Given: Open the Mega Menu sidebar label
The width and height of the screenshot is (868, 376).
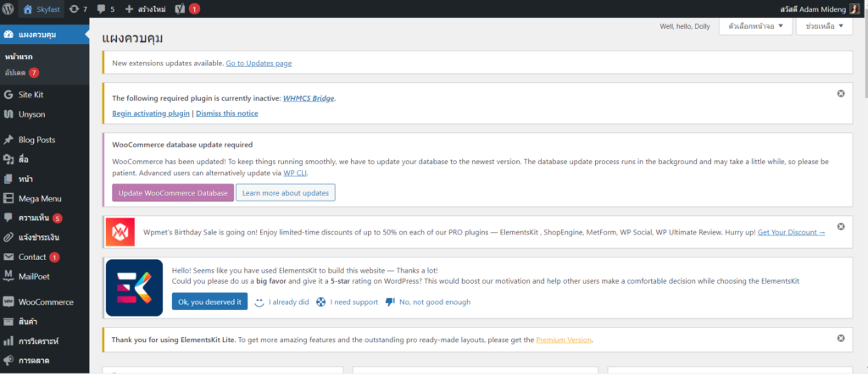Looking at the screenshot, I should point(40,198).
